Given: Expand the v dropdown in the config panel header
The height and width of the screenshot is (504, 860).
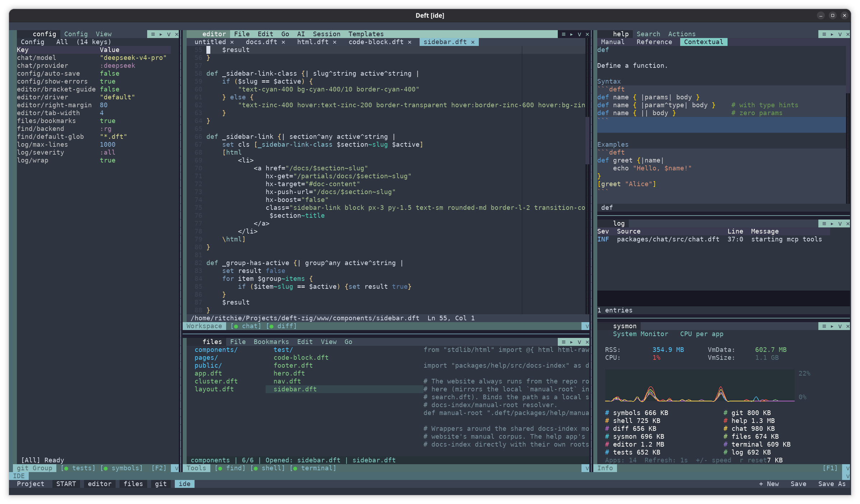Looking at the screenshot, I should click(x=169, y=34).
